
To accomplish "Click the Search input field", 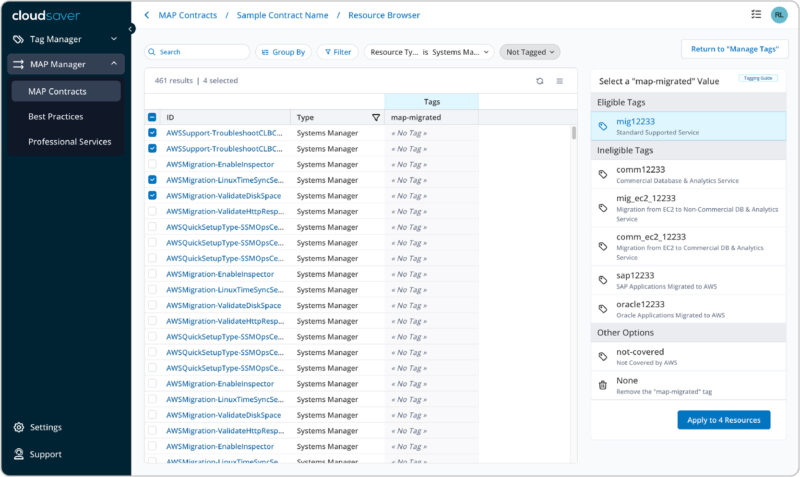I will pos(198,52).
